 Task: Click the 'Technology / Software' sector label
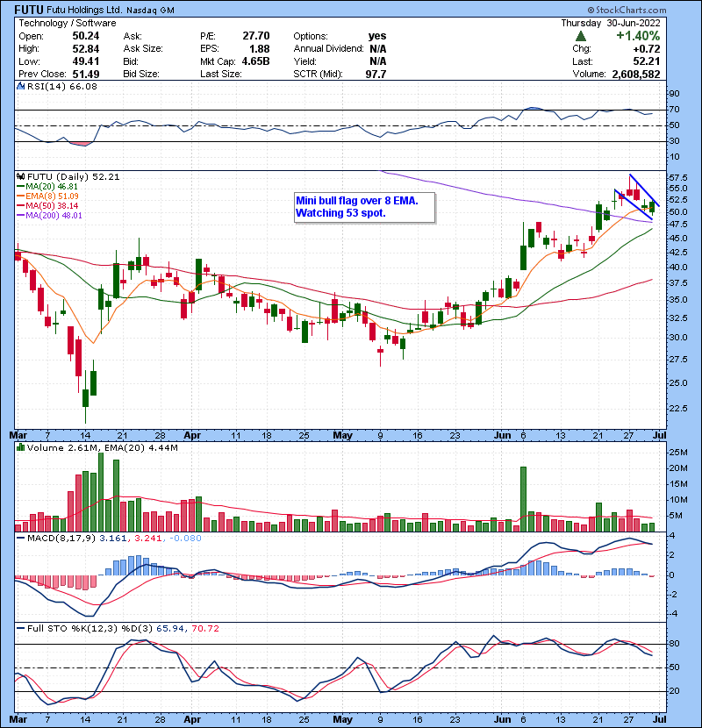point(68,23)
